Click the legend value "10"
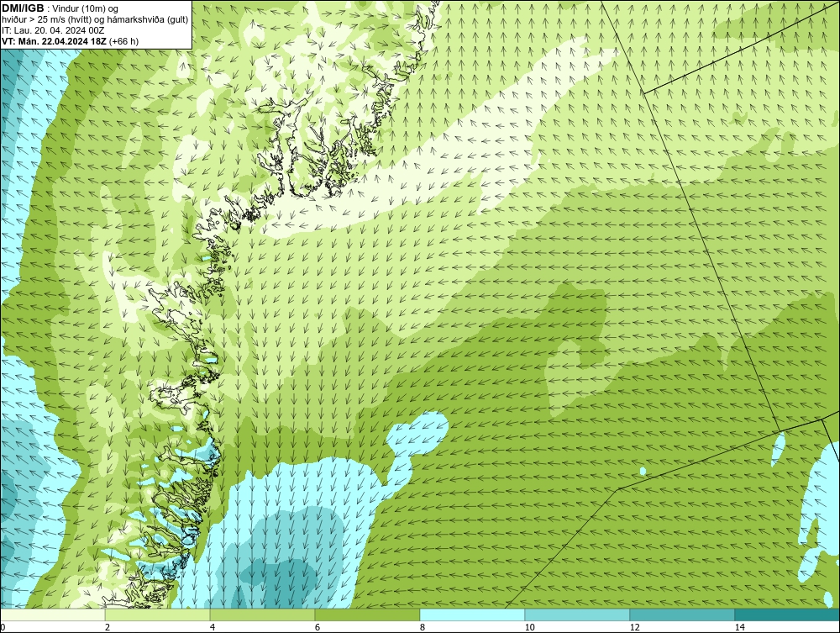The width and height of the screenshot is (840, 633). click(529, 628)
